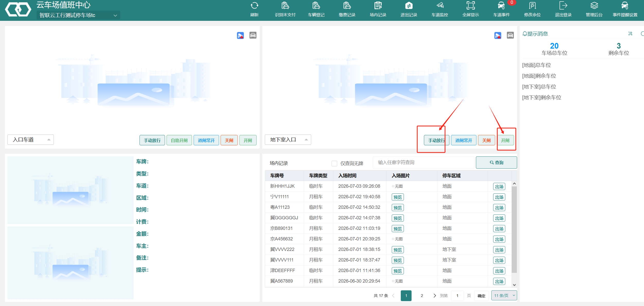Image resolution: width=644 pixels, height=306 pixels.
Task: Open the 地下室入口 lane dropdown
Action: tap(288, 140)
